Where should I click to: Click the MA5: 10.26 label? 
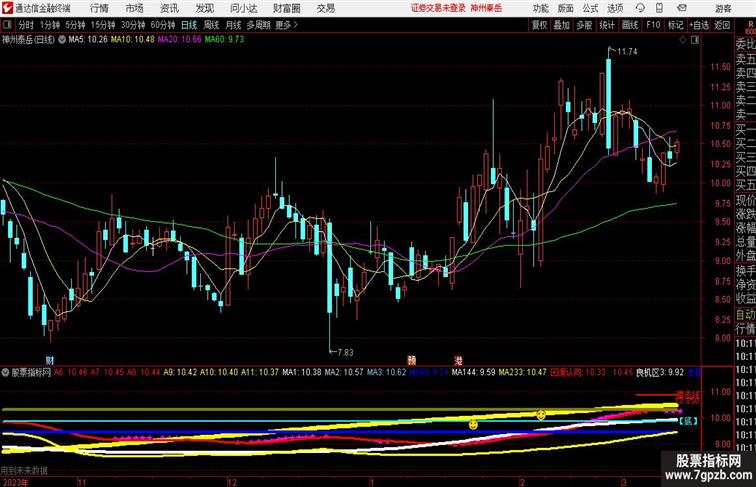88,40
